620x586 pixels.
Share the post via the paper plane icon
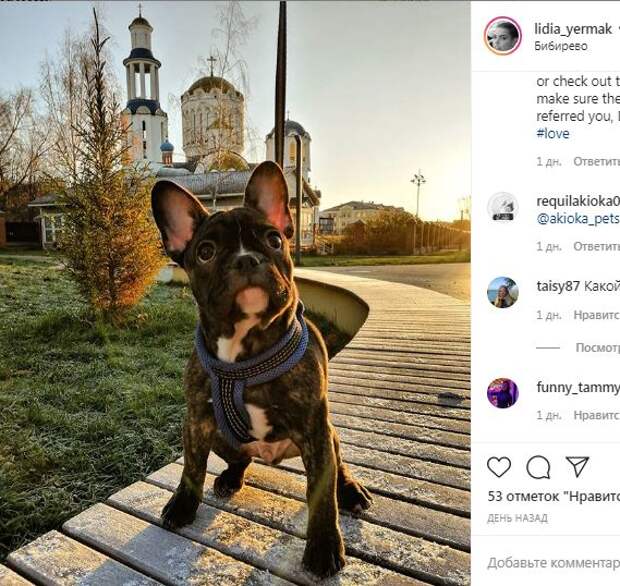click(577, 467)
